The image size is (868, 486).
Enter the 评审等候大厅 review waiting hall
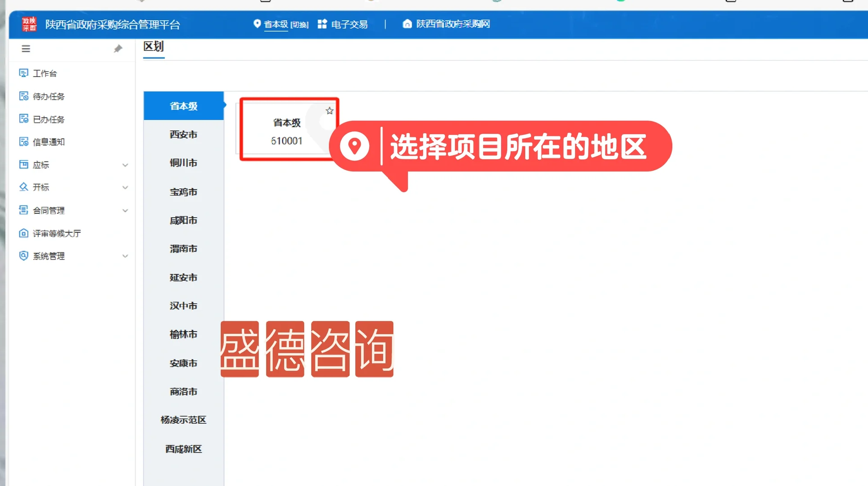click(57, 233)
